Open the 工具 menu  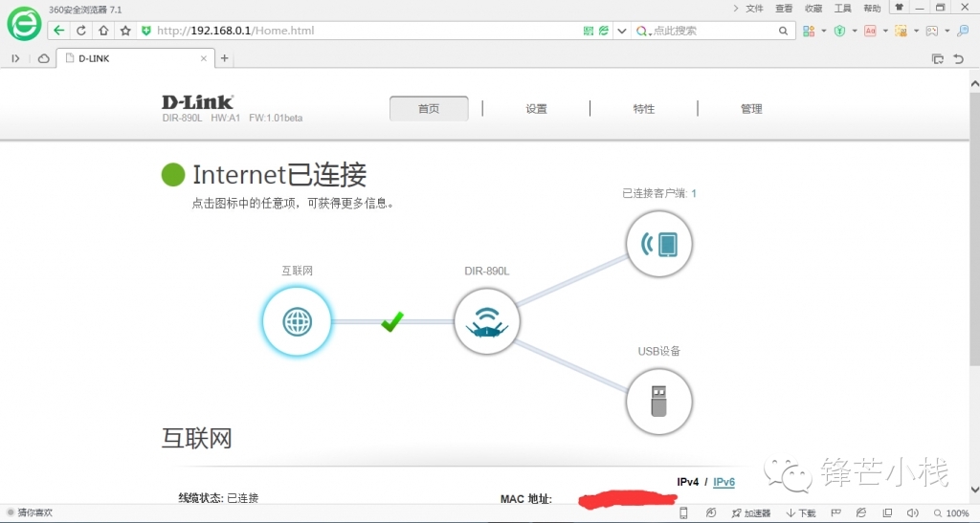point(842,8)
